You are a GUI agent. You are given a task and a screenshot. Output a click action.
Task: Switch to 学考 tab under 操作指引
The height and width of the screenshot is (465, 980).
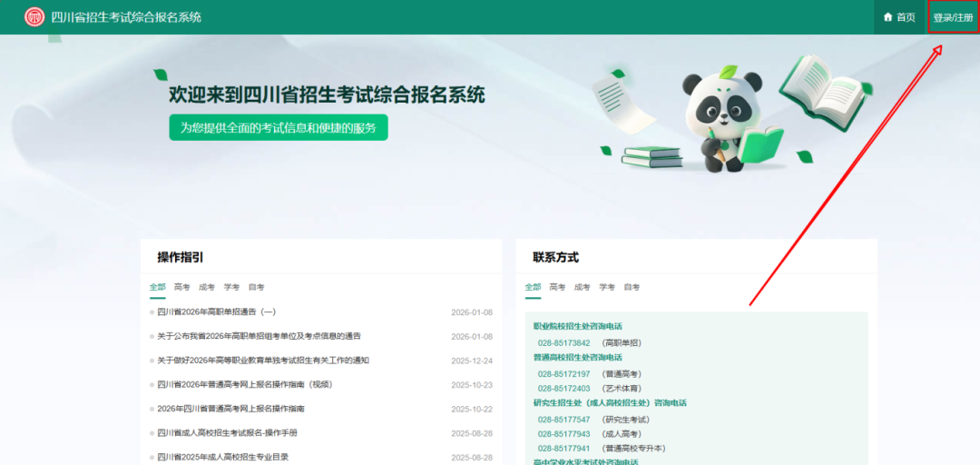coord(231,287)
